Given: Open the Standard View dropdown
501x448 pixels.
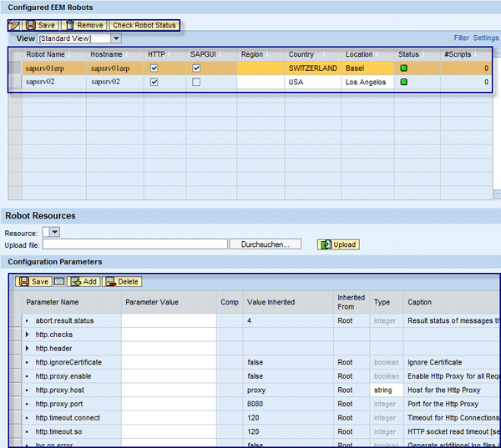Looking at the screenshot, I should (116, 38).
